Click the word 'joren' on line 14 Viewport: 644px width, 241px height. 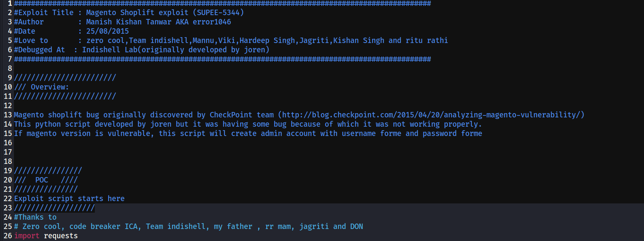(161, 124)
